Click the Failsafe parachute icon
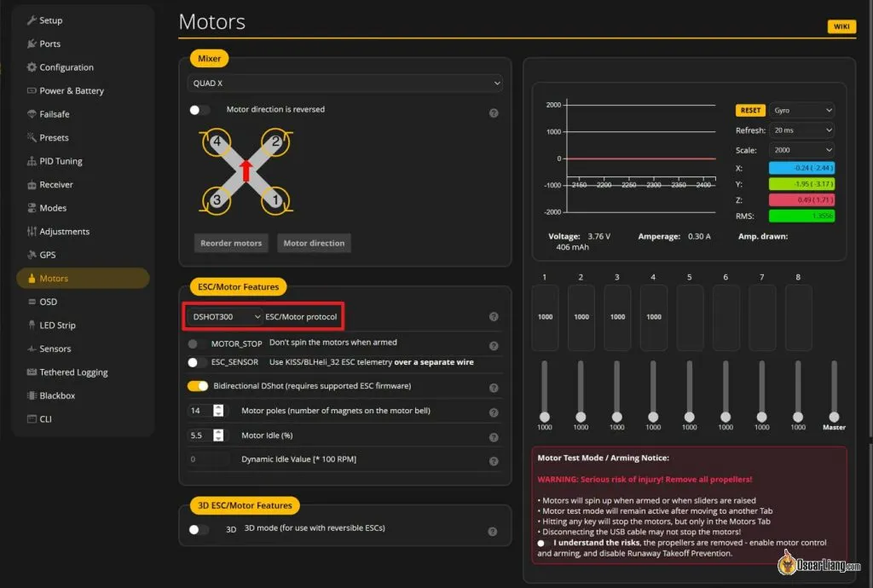The height and width of the screenshot is (588, 873). pos(32,114)
